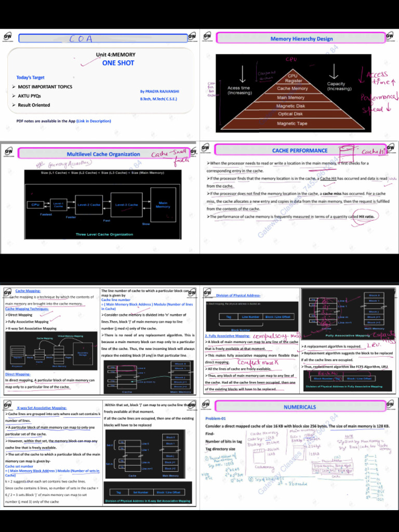The width and height of the screenshot is (399, 532).
Task: Select the Memory Hierarchy Design title bar
Action: click(301, 38)
